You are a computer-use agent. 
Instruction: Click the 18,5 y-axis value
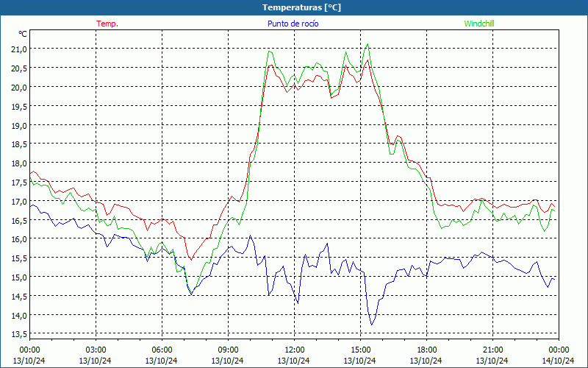19,144
